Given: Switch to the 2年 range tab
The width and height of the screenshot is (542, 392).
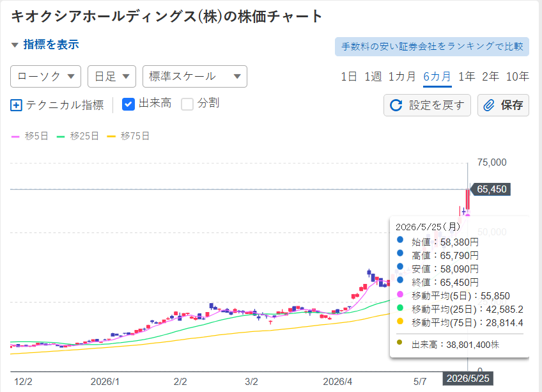Looking at the screenshot, I should 490,77.
